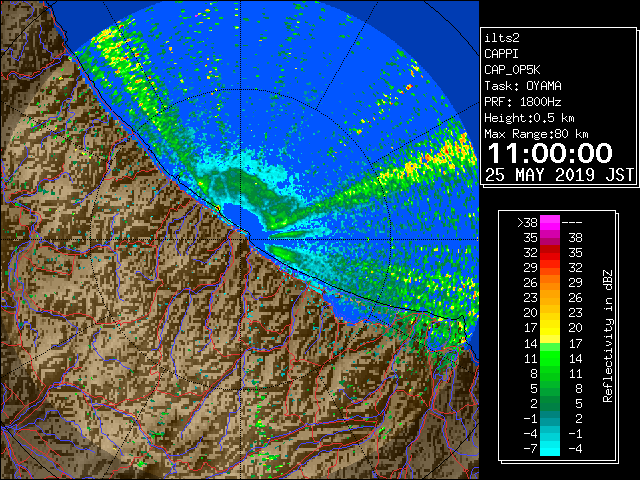Click the 'Height:0.5 km' line

529,118
